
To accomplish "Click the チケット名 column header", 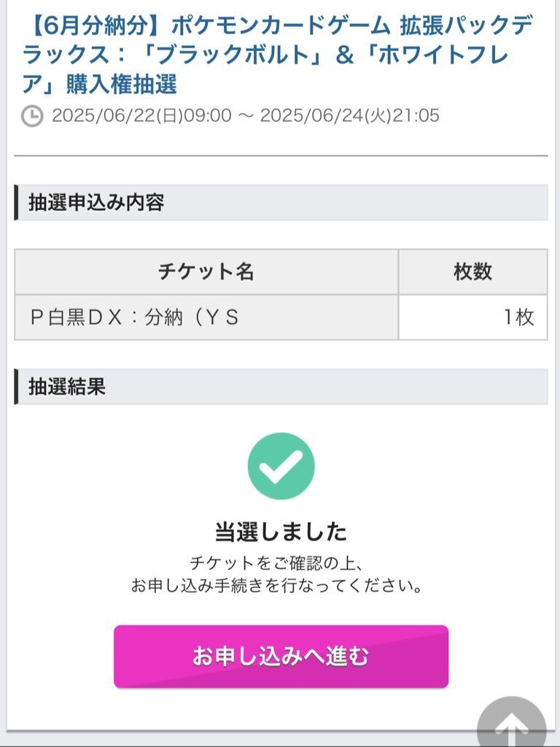I will (x=206, y=271).
